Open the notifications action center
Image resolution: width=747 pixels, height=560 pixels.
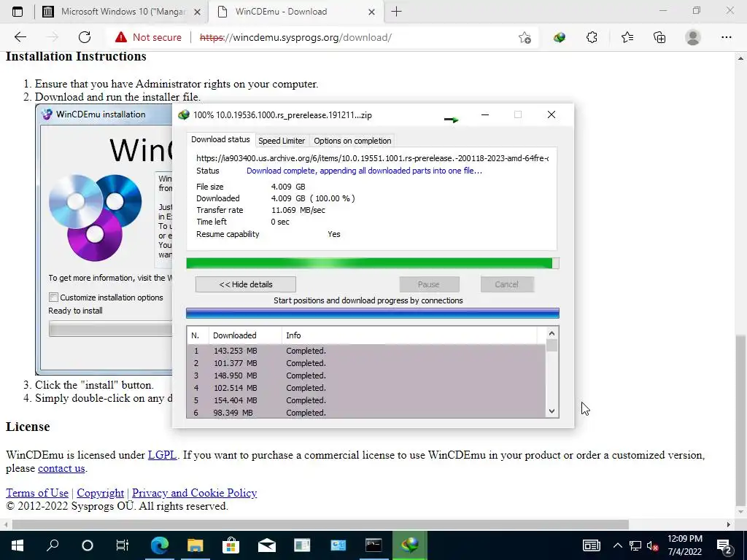coord(724,545)
